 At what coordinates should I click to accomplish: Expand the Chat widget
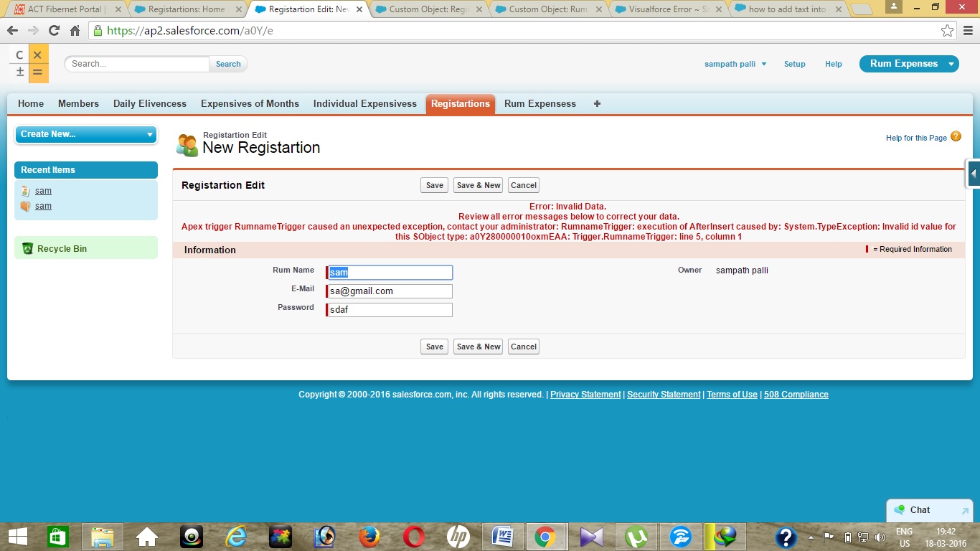tap(929, 510)
